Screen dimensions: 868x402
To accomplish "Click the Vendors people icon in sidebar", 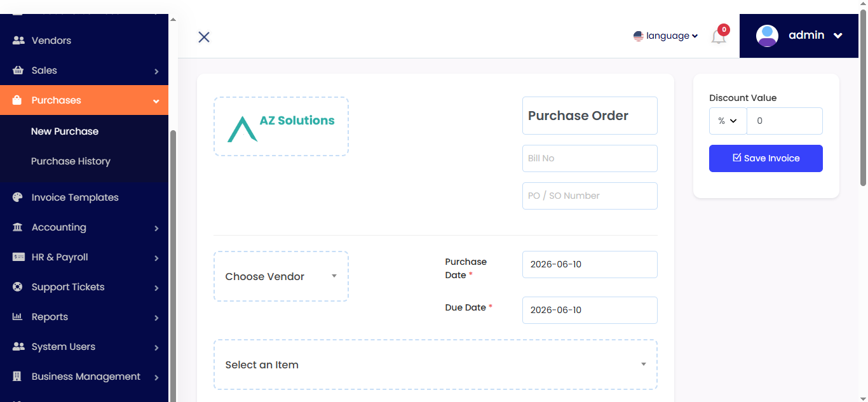I will (x=18, y=41).
